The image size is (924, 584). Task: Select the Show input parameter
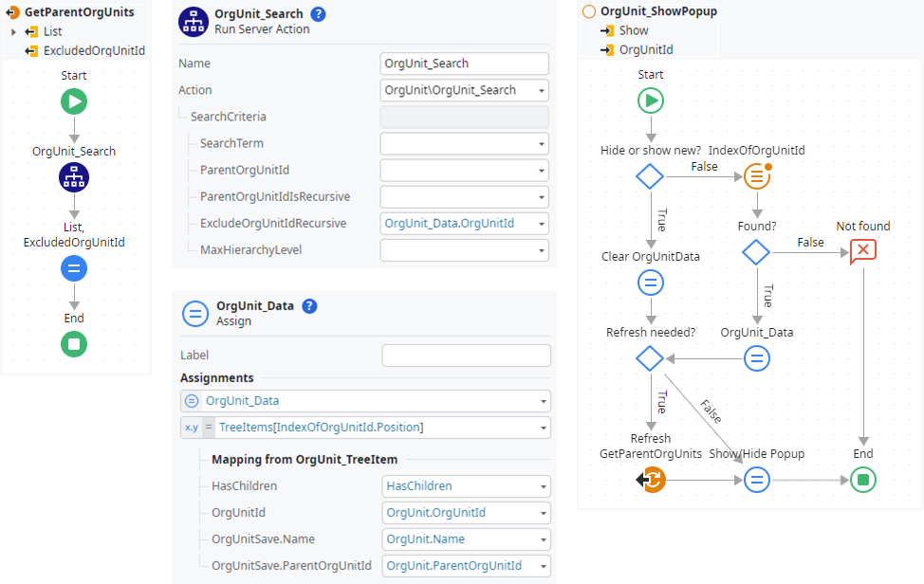(634, 30)
